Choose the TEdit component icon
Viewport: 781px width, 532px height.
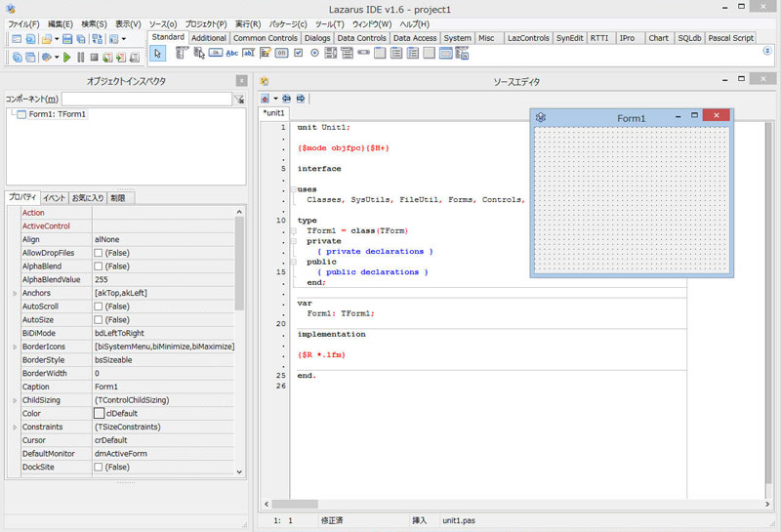[x=248, y=53]
